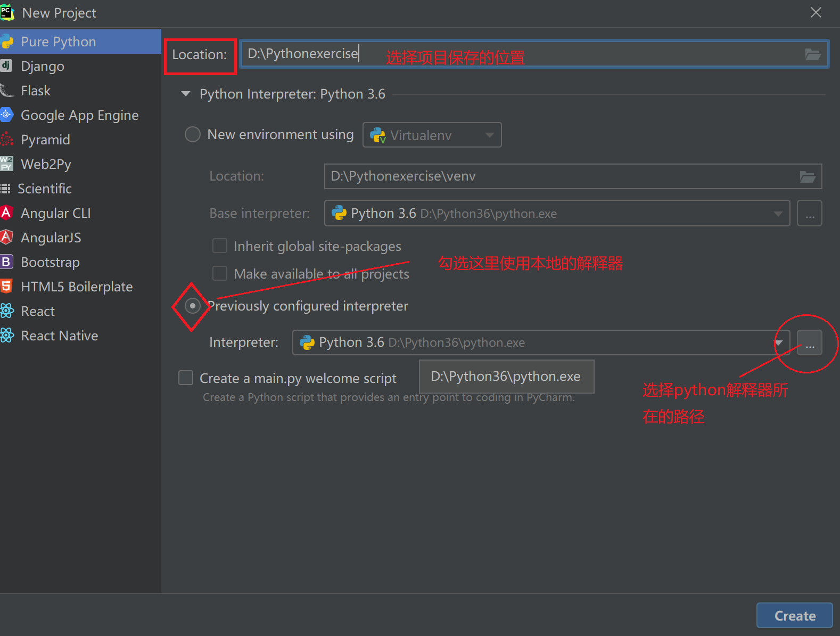Select Scientific project type
Screen dimensions: 840x636
coord(80,189)
